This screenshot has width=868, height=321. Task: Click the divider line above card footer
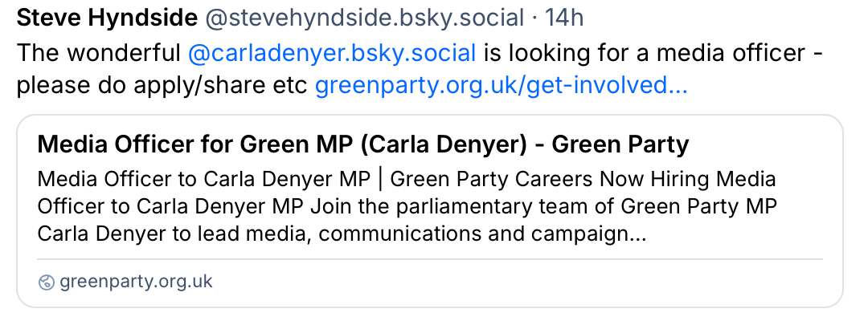pos(430,259)
